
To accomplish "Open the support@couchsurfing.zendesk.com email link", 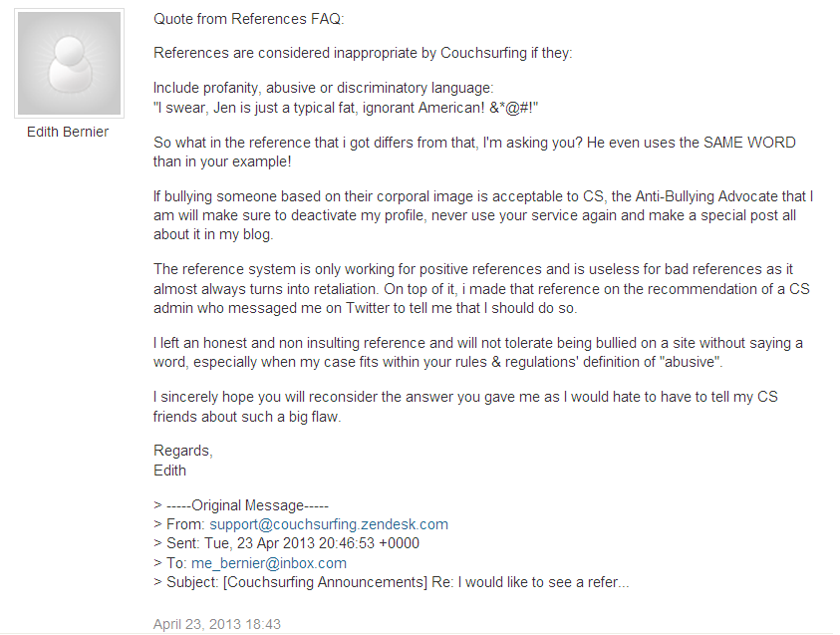I will coord(329,524).
